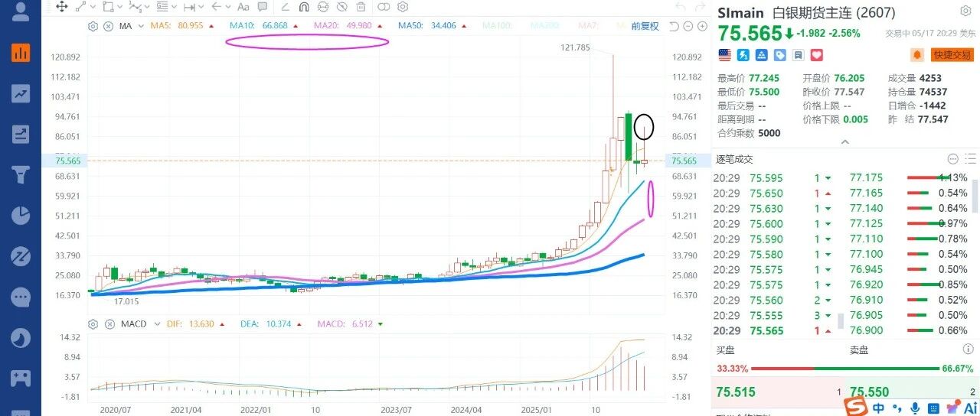Open the MA indicator settings gear

[93, 26]
